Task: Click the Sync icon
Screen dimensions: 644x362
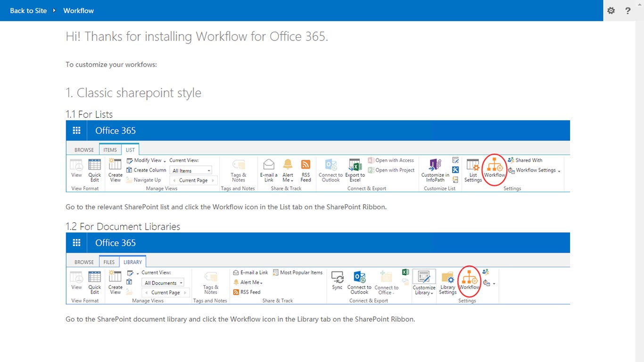Action: [x=337, y=280]
